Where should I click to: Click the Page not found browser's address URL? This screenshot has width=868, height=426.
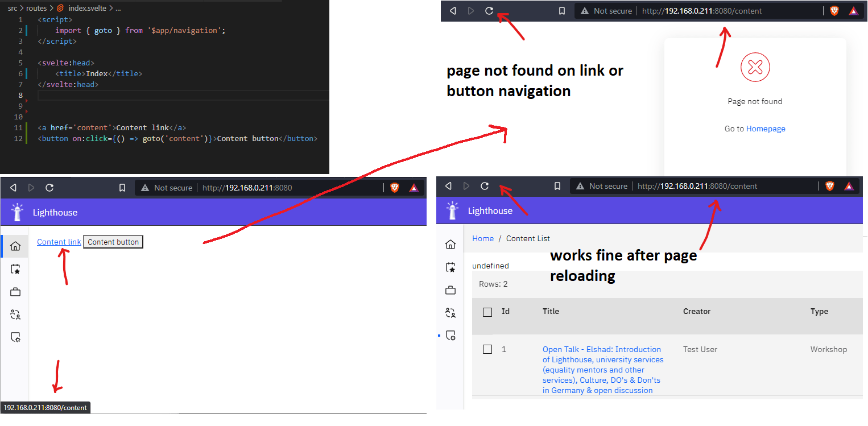coord(702,11)
